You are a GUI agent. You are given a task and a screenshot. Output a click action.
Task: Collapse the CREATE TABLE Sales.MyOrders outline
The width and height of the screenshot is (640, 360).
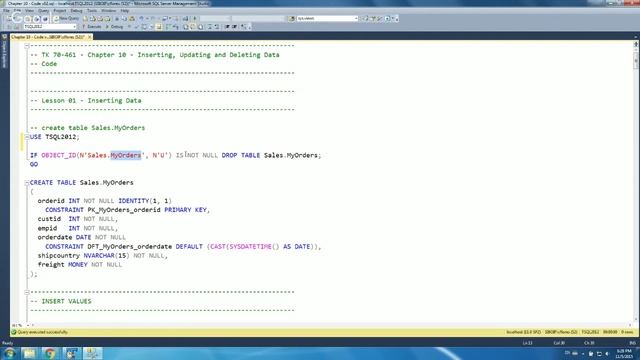tap(27, 182)
